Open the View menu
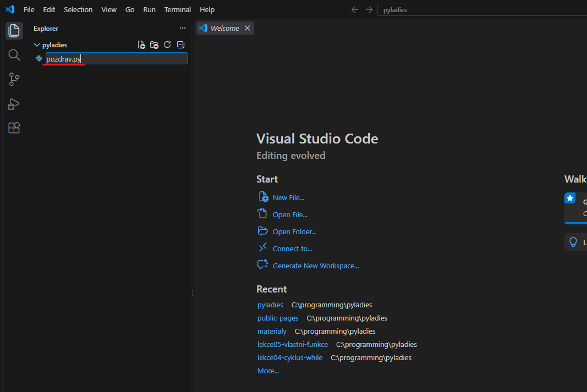 (109, 10)
